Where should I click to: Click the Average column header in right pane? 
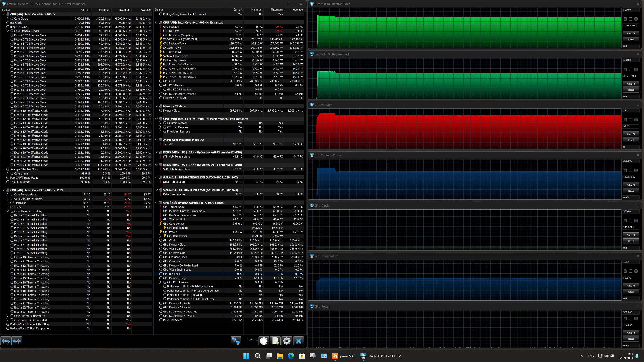click(x=298, y=9)
